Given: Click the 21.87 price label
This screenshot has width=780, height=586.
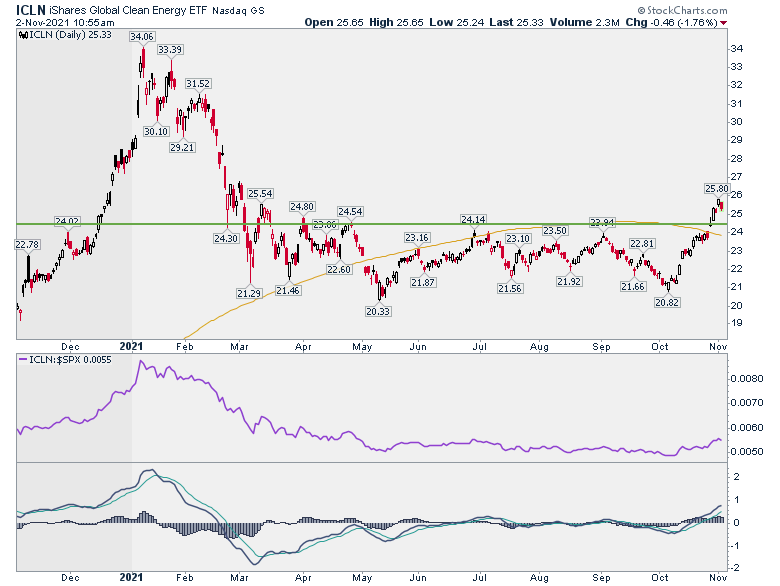Looking at the screenshot, I should [x=423, y=282].
